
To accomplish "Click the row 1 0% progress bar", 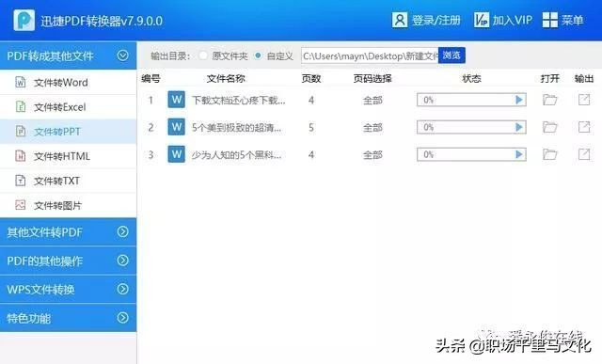I will pyautogui.click(x=471, y=100).
